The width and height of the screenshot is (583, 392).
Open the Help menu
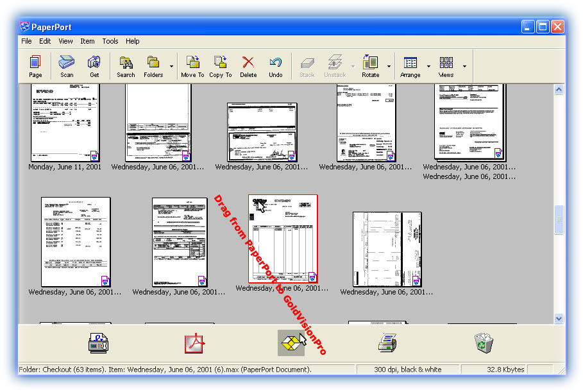point(132,41)
